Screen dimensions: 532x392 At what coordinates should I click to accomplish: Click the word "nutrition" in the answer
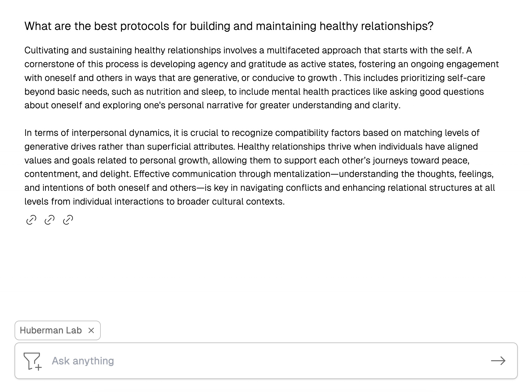pos(163,92)
